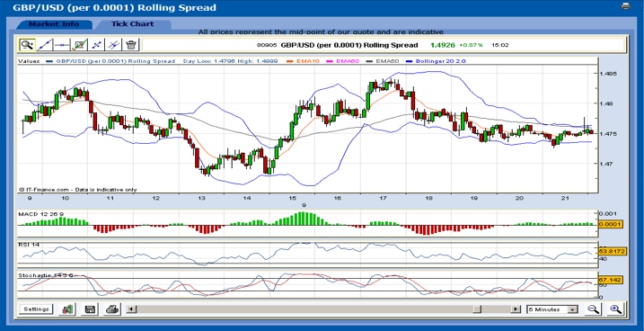Click the 17 time axis label
Viewport: 644px width, 331px height.
[x=383, y=198]
